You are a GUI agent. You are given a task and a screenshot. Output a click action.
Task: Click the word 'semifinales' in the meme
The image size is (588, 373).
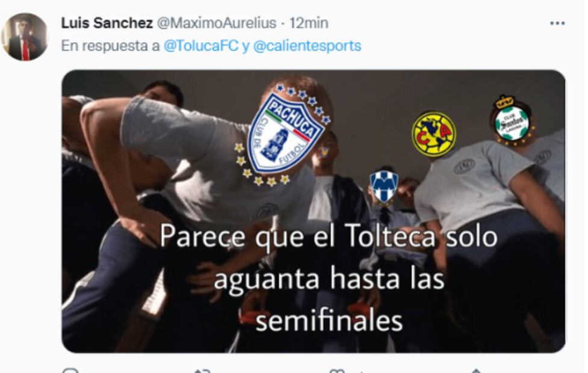329,321
